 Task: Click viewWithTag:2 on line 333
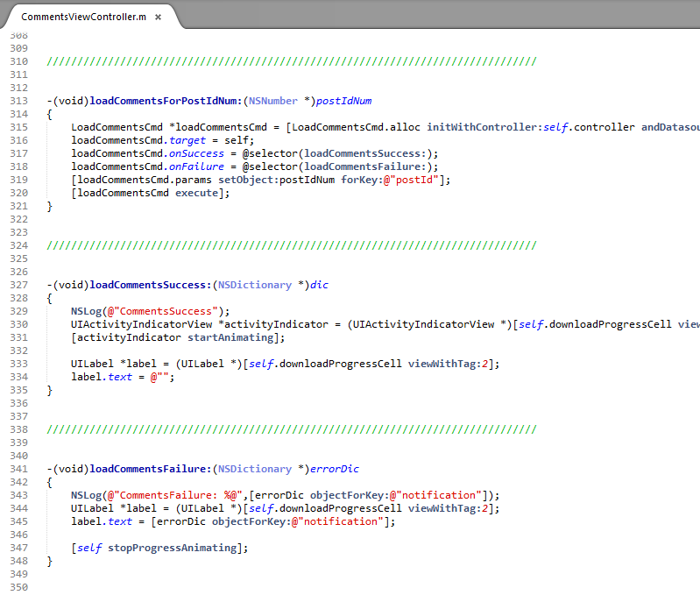click(448, 364)
